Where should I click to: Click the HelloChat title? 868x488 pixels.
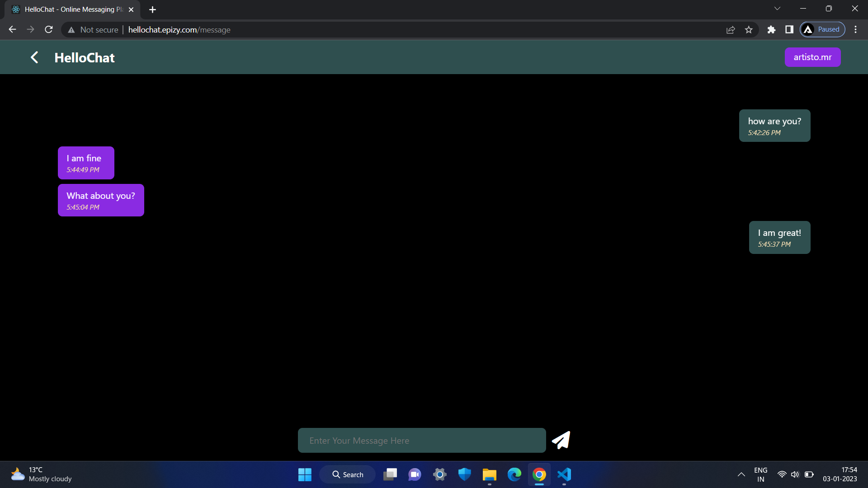click(x=85, y=58)
